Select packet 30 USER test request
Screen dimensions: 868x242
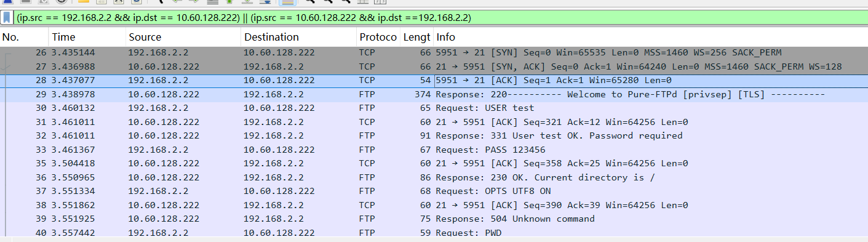[x=434, y=108]
